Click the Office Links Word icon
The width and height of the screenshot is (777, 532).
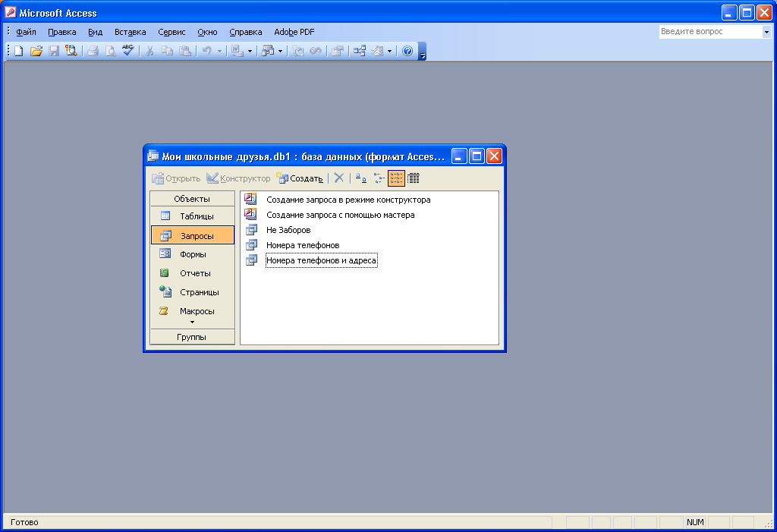(x=238, y=51)
